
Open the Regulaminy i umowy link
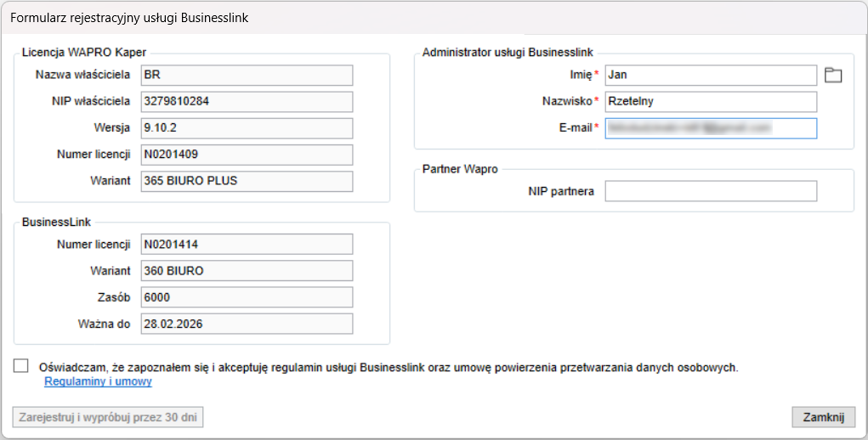pos(98,382)
